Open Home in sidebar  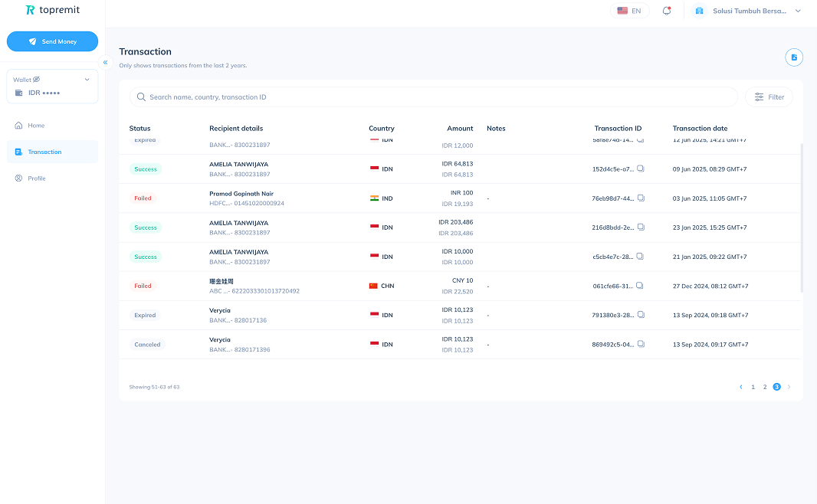coord(52,126)
